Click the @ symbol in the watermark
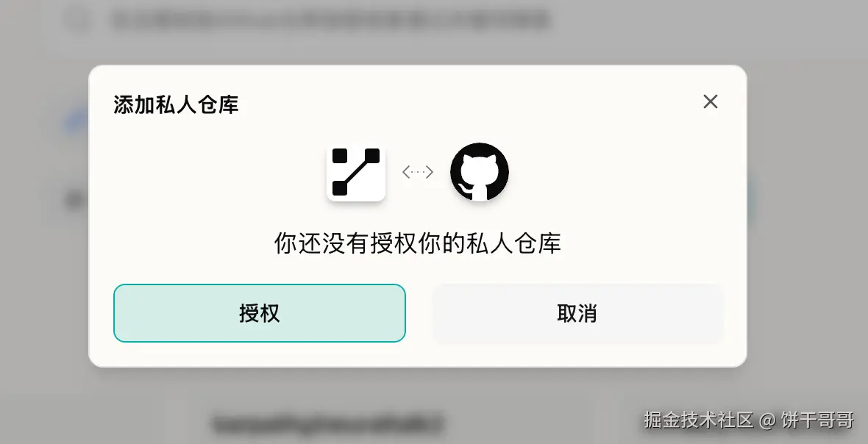Viewport: 868px width, 444px height. coord(768,420)
